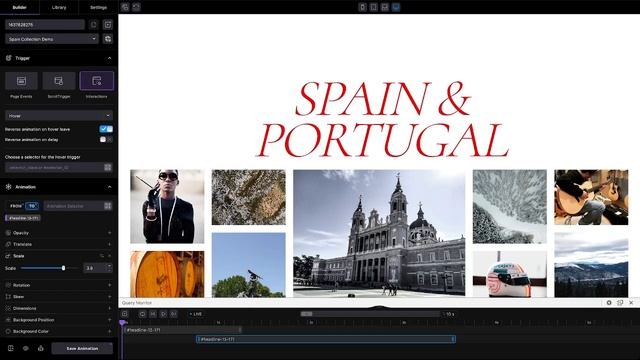Expand the Background Position property
640x360 pixels.
click(109, 320)
